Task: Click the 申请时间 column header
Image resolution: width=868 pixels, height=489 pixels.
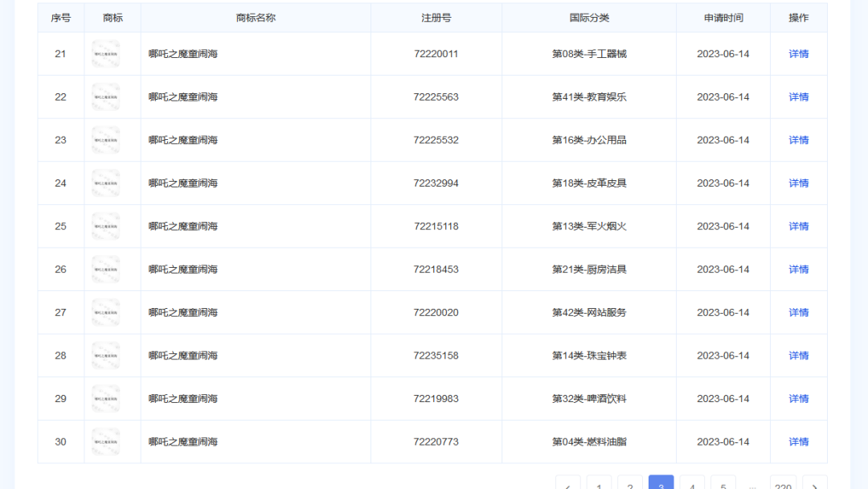Action: tap(723, 18)
